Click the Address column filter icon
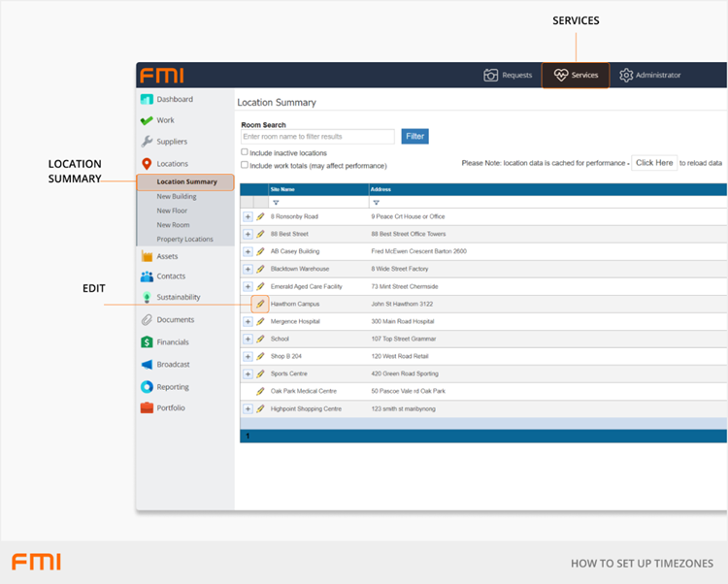The image size is (728, 584). point(377,203)
